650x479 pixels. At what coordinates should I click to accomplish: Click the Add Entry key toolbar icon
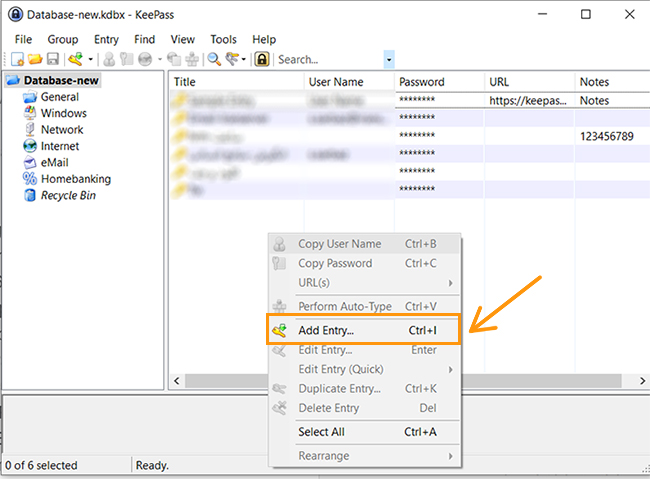click(x=76, y=59)
